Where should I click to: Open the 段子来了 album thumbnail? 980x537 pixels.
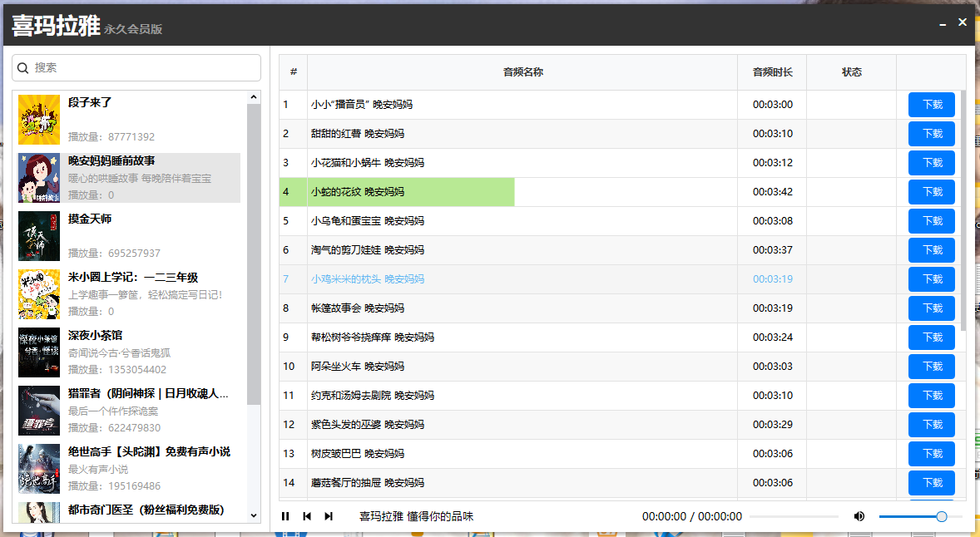(39, 120)
